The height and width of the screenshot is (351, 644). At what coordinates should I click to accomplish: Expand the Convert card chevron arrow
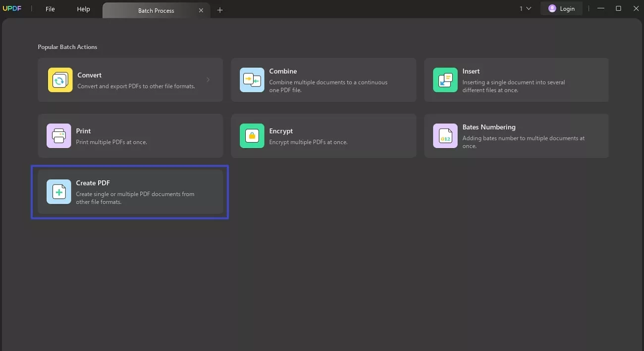coord(208,80)
